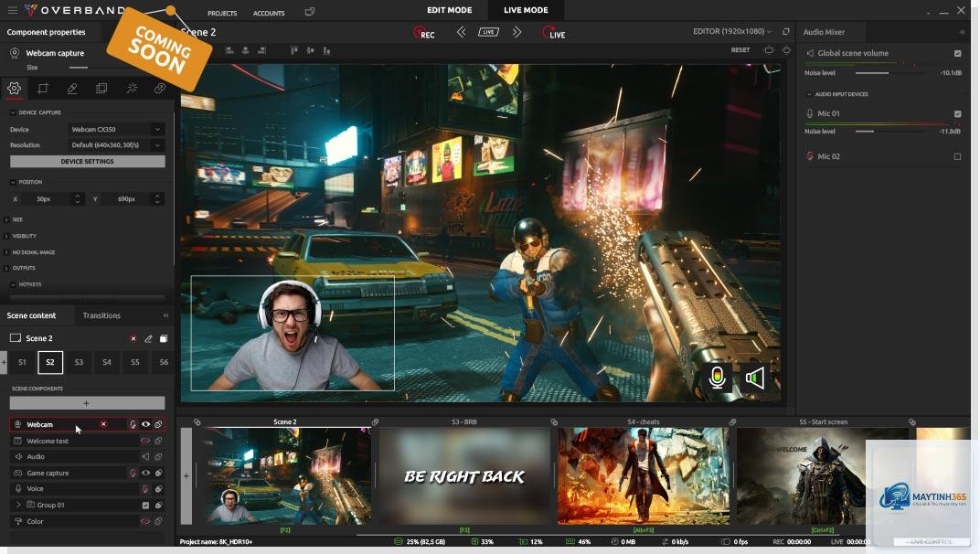Viewport: 980px width, 554px height.
Task: Click the RESET button above the preview
Action: tap(740, 50)
